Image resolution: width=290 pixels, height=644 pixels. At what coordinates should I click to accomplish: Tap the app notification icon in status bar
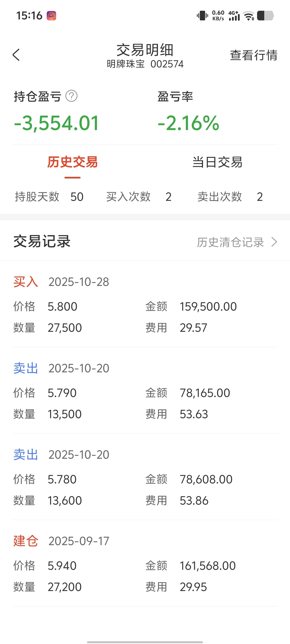[x=51, y=16]
